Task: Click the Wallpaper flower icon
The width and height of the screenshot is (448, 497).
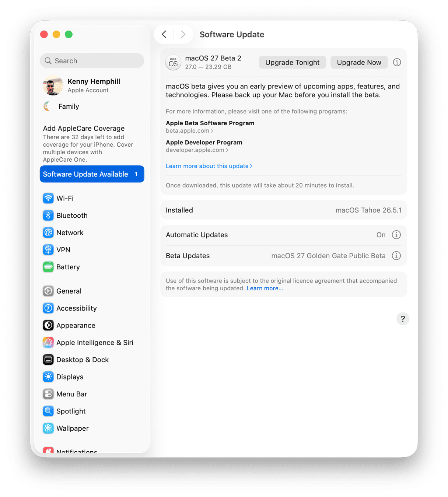Action: [x=48, y=428]
